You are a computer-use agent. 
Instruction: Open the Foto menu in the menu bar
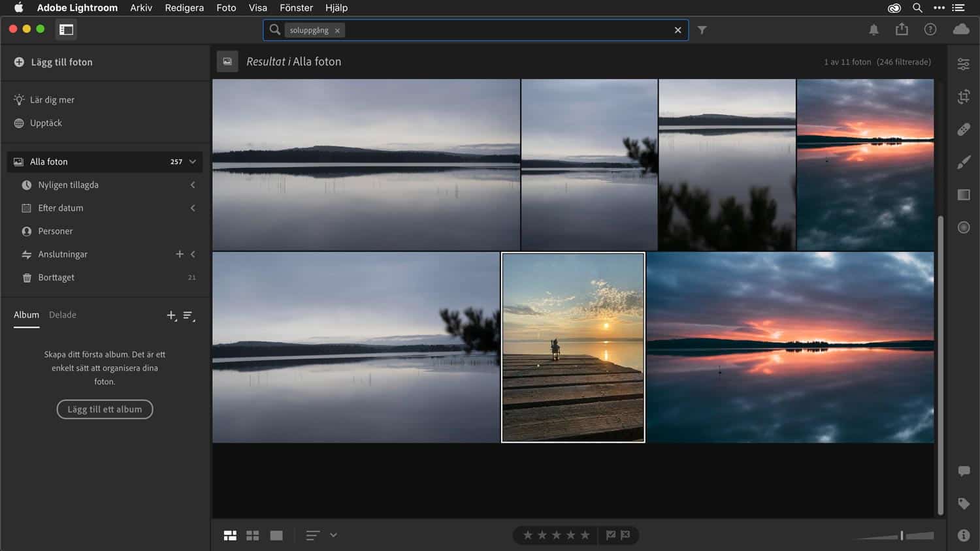pyautogui.click(x=226, y=8)
